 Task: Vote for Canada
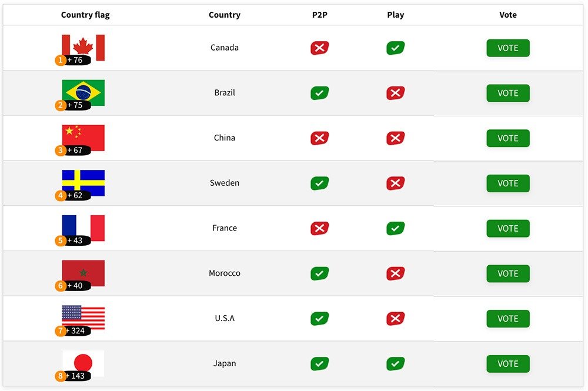click(508, 48)
